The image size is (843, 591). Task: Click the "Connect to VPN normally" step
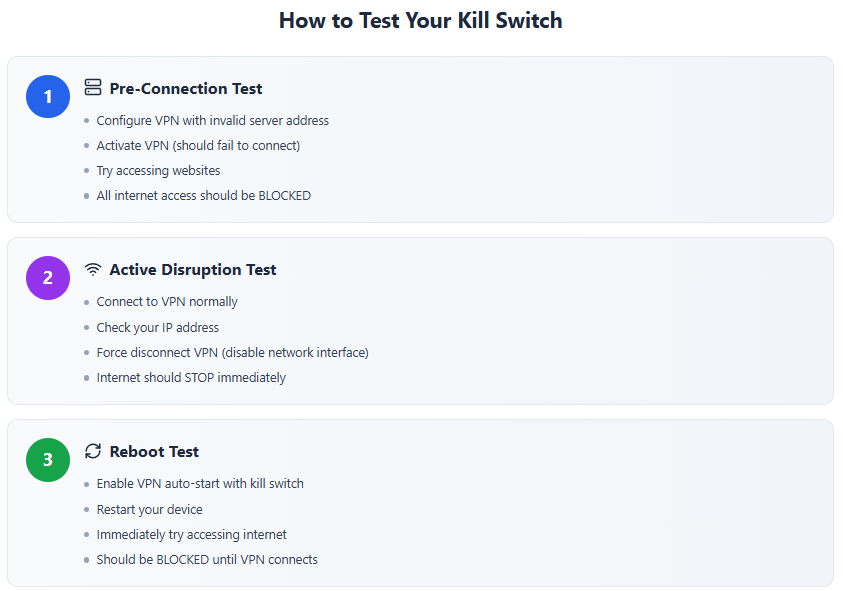[x=167, y=301]
